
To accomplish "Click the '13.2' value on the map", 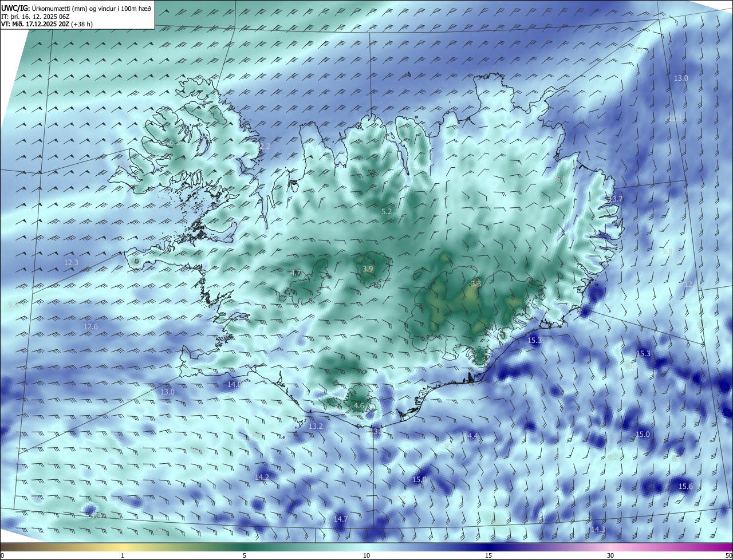I will [x=316, y=426].
